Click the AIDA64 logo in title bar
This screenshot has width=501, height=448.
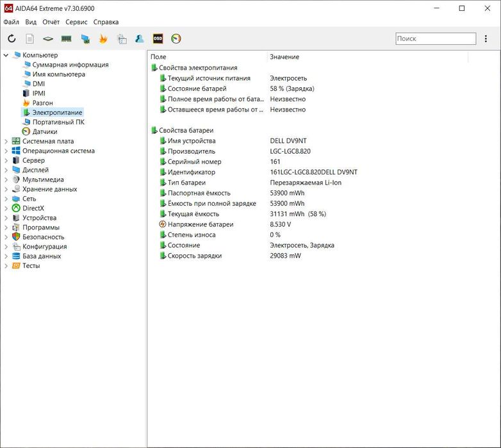pos(8,8)
